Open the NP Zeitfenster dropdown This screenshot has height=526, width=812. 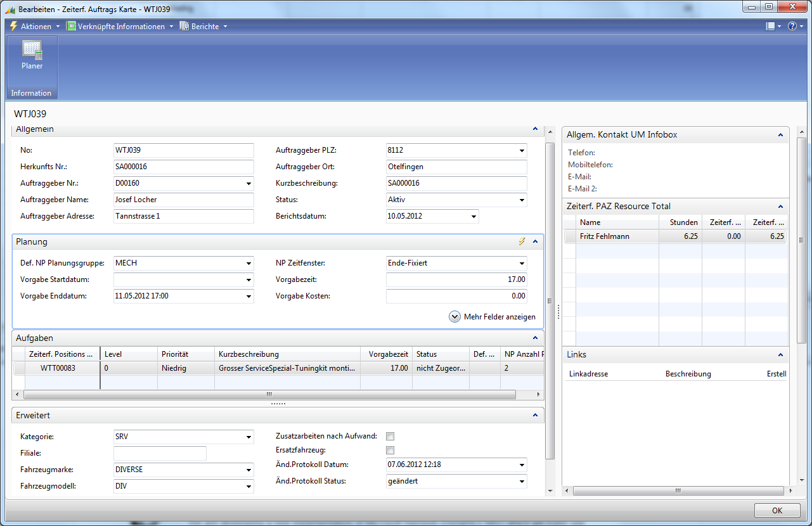(x=522, y=263)
